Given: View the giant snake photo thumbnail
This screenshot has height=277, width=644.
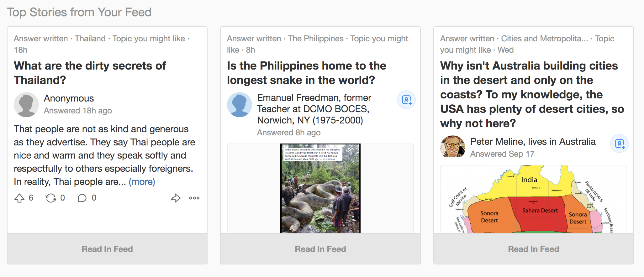Looking at the screenshot, I should click(320, 188).
